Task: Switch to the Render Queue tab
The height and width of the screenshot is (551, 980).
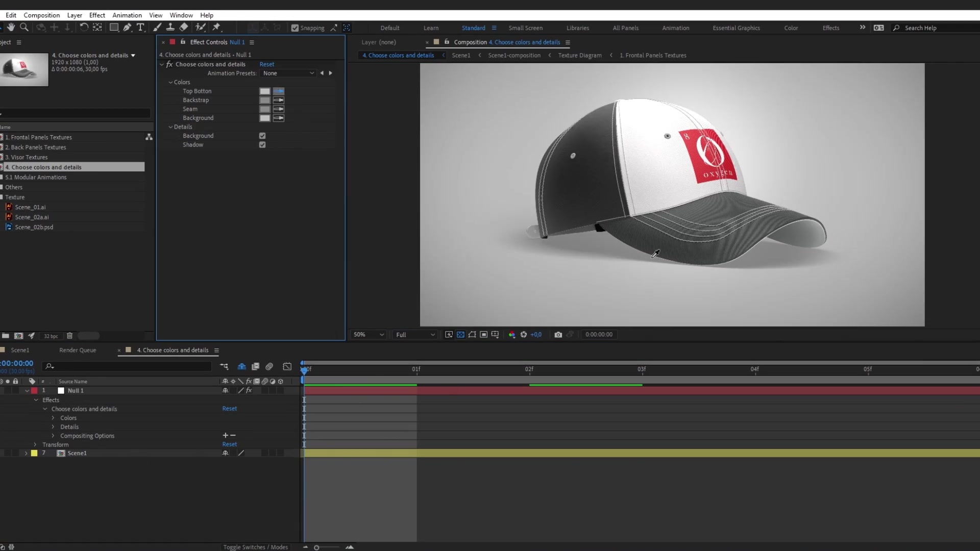Action: (x=77, y=350)
